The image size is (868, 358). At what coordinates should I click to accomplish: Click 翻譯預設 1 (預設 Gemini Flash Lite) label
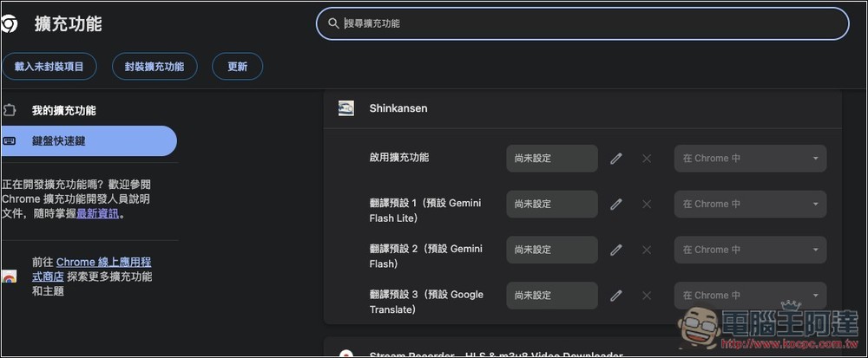click(425, 211)
